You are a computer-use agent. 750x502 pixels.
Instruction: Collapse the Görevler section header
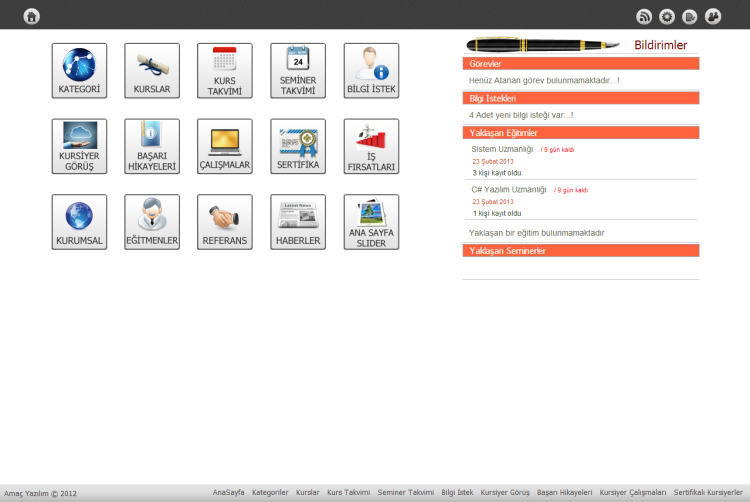click(x=581, y=63)
